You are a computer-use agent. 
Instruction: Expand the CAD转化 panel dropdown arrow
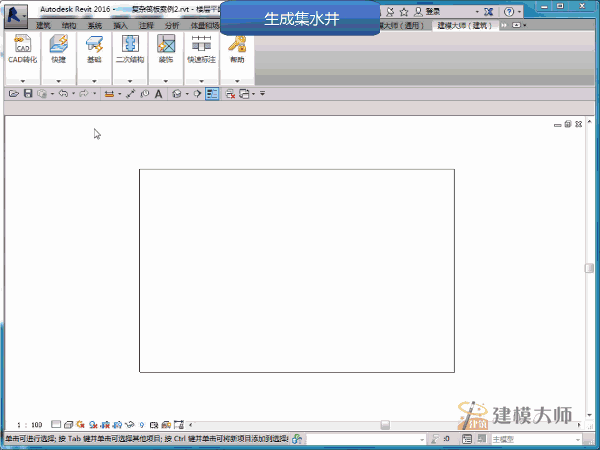(x=23, y=81)
